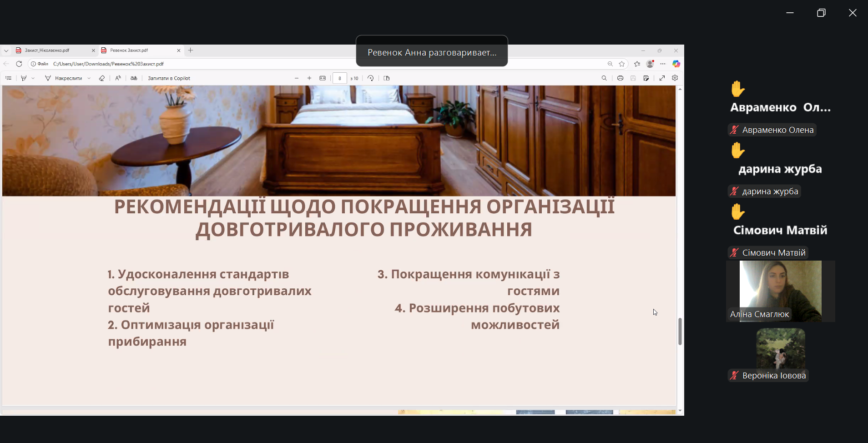868x443 pixels.
Task: Open the PDF table of contents icon
Action: point(8,78)
